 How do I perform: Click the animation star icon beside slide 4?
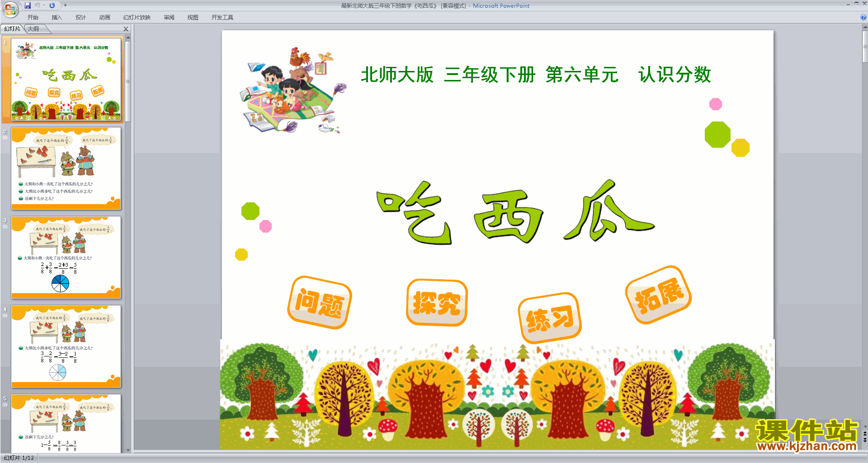coord(5,316)
